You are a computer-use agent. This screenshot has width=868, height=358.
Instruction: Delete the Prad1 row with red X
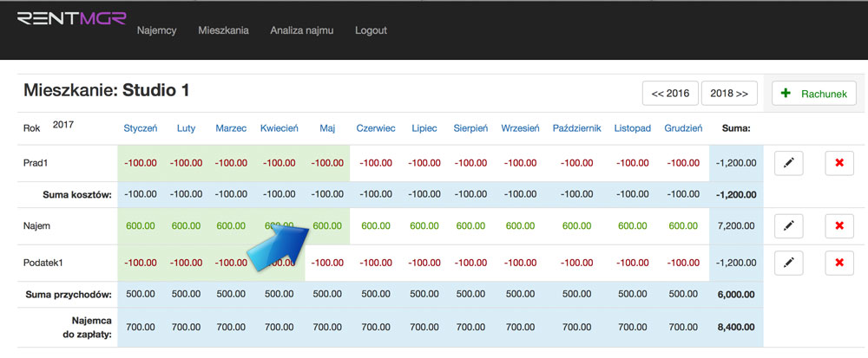(838, 163)
